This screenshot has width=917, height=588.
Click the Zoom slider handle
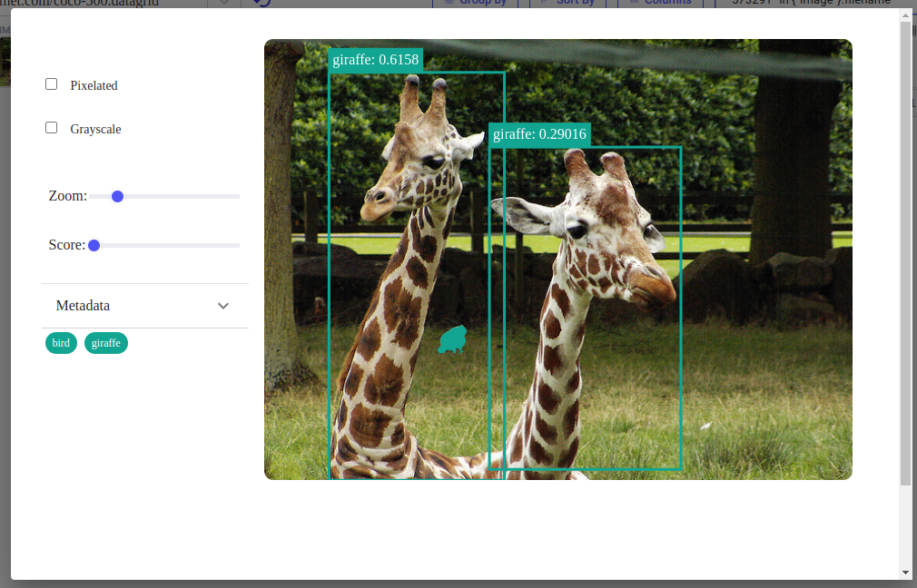tap(117, 196)
